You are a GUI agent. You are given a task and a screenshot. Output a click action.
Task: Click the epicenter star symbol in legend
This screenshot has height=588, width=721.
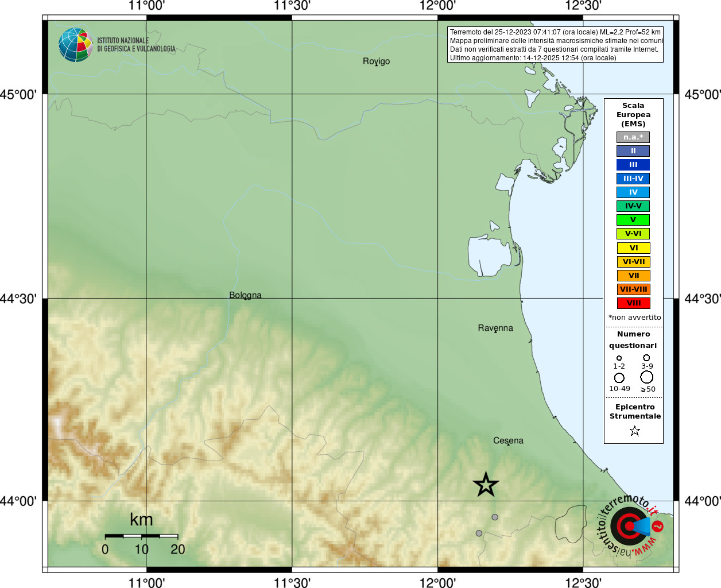pos(634,431)
